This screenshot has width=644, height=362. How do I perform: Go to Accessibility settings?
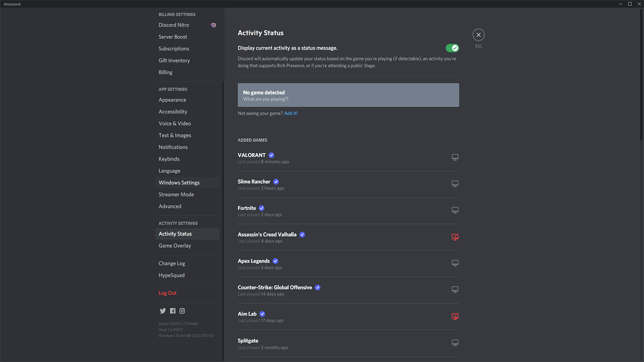[187, 112]
